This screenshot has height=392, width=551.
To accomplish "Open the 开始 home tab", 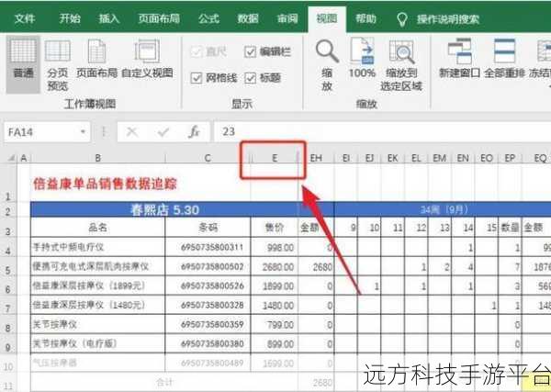I will click(x=70, y=18).
